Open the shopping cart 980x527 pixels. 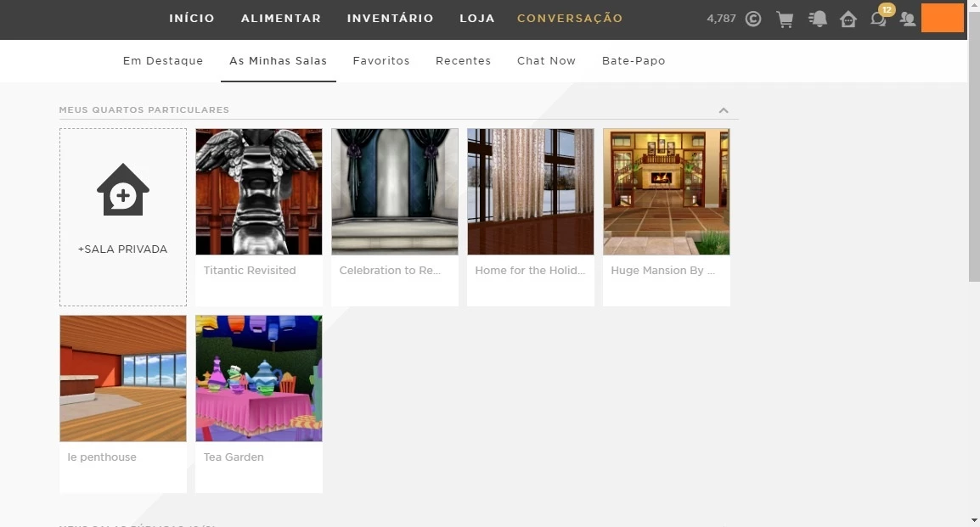[785, 20]
